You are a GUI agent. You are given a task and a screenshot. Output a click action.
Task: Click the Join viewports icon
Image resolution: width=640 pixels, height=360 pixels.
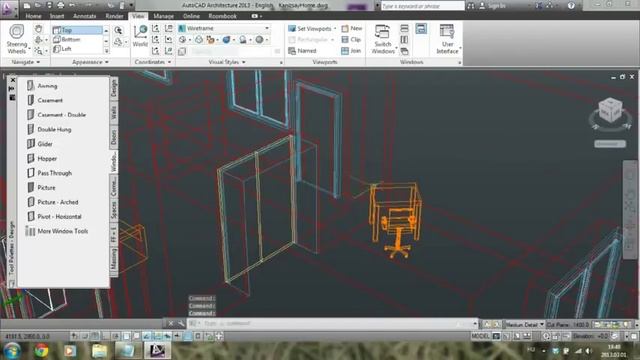click(x=345, y=51)
